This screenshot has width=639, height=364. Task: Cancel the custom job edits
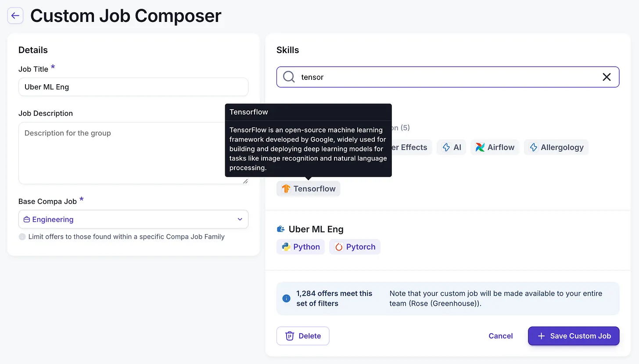click(x=501, y=336)
